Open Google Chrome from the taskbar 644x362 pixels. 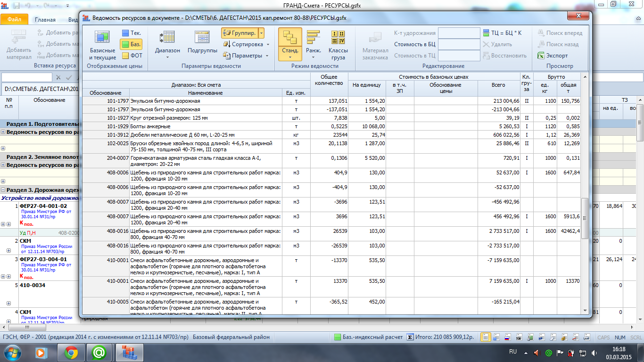(x=71, y=352)
